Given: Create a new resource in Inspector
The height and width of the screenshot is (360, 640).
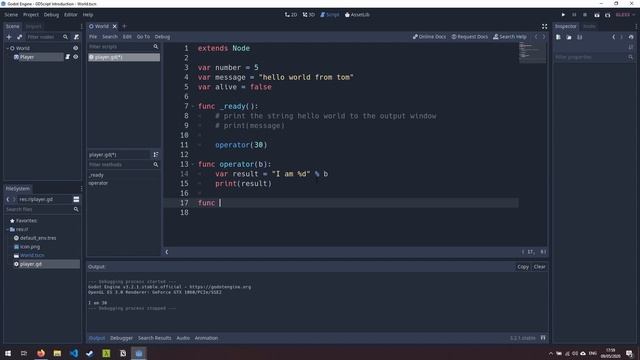Looking at the screenshot, I should [x=558, y=37].
